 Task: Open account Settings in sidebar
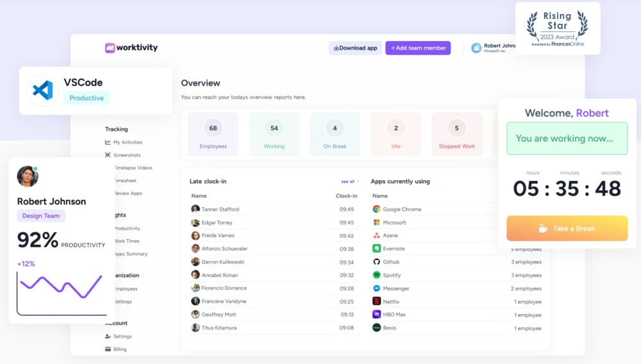click(122, 336)
